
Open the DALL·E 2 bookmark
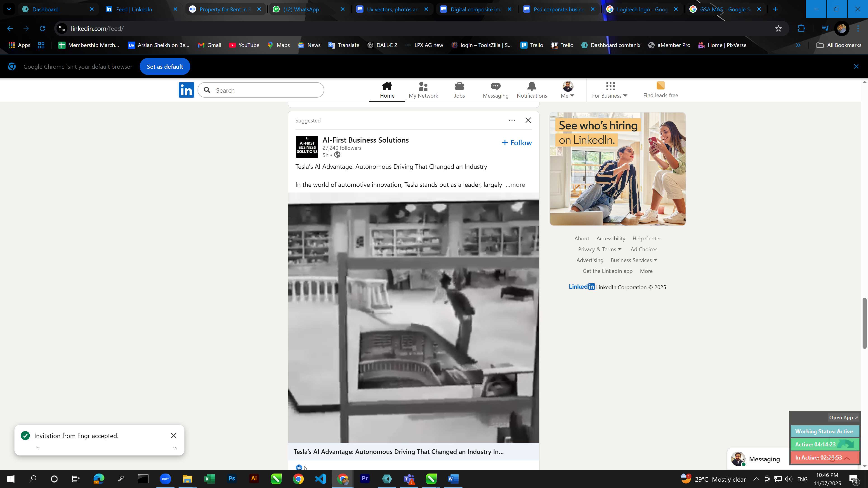point(382,45)
